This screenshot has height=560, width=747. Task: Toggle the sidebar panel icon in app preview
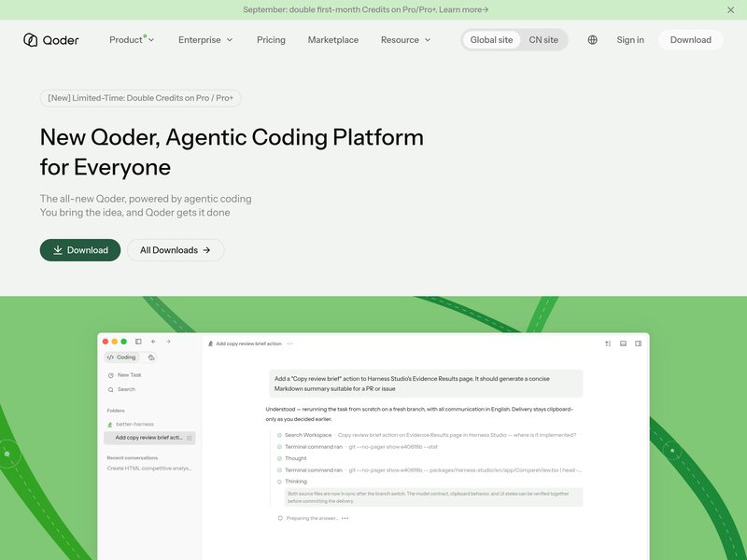tap(138, 342)
